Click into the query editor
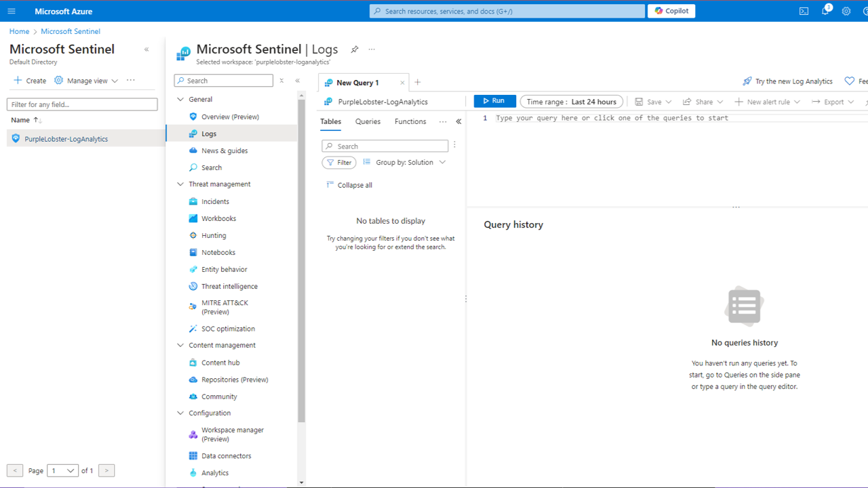The image size is (868, 488). [667, 159]
